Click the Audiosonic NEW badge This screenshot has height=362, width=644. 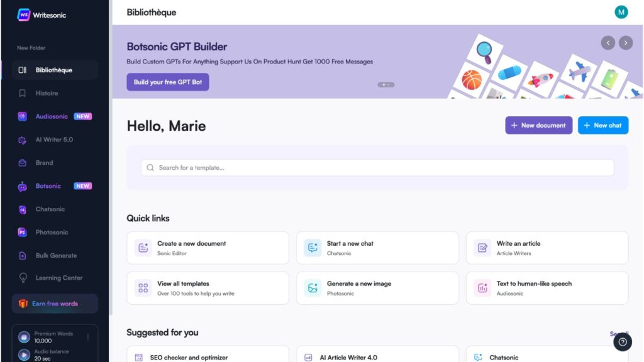pyautogui.click(x=82, y=116)
